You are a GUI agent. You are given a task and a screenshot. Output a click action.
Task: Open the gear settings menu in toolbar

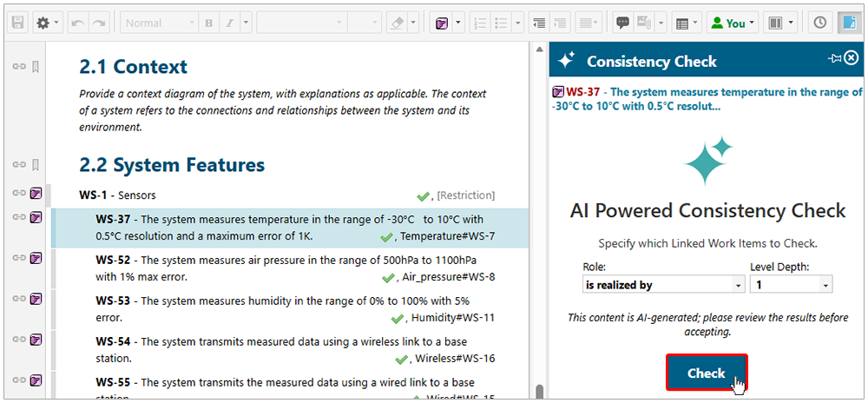[47, 23]
